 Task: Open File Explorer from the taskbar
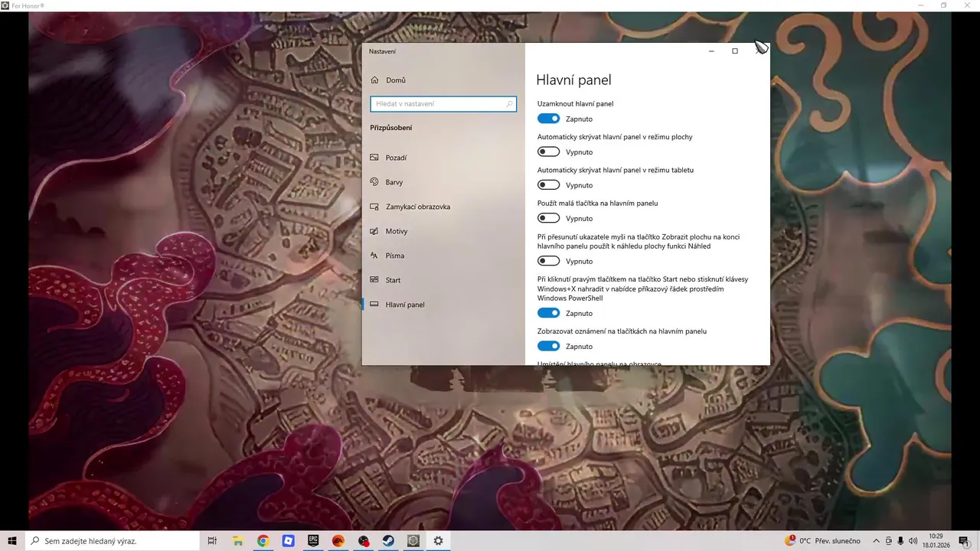click(238, 541)
